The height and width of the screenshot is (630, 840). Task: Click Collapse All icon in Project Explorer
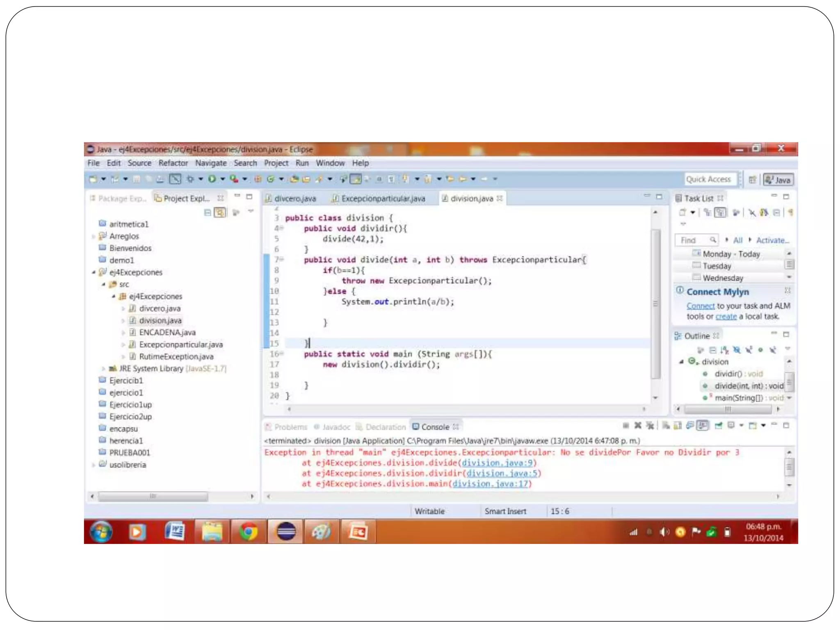pos(208,212)
